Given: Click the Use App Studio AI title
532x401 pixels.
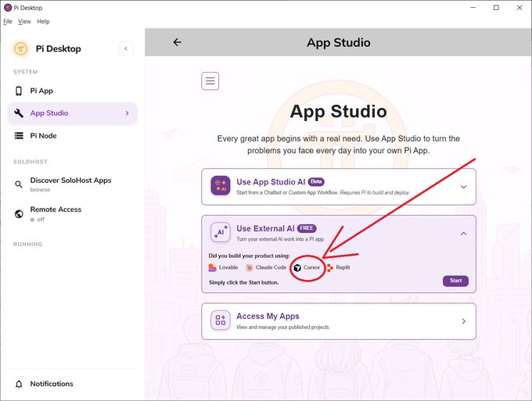Looking at the screenshot, I should tap(271, 182).
